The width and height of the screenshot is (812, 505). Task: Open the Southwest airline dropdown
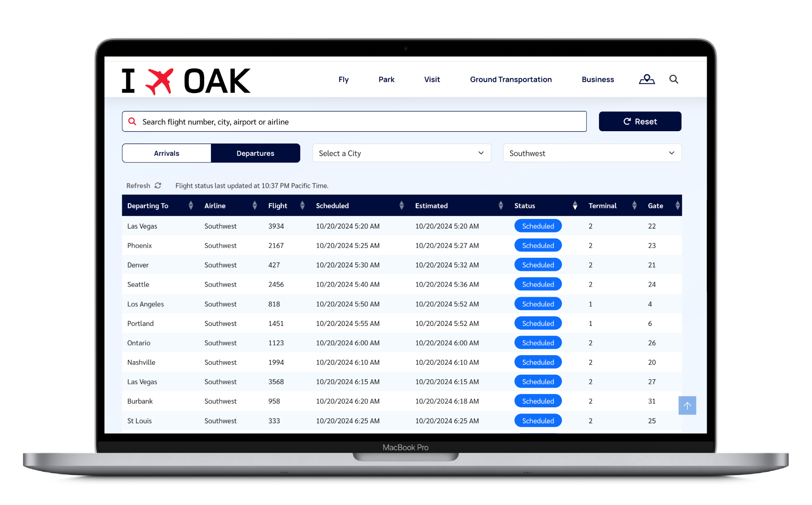pyautogui.click(x=592, y=153)
